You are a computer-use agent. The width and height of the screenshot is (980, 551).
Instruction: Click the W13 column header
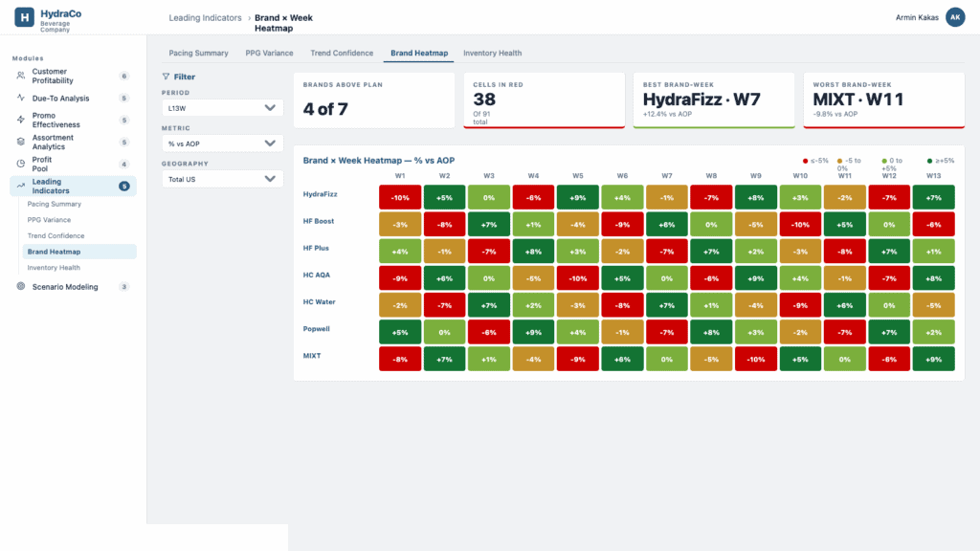point(933,176)
